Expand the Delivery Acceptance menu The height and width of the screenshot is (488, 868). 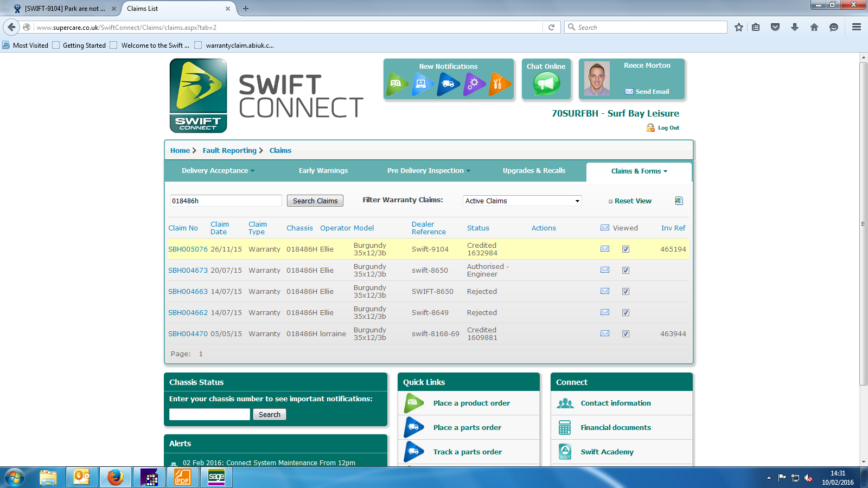coord(218,171)
